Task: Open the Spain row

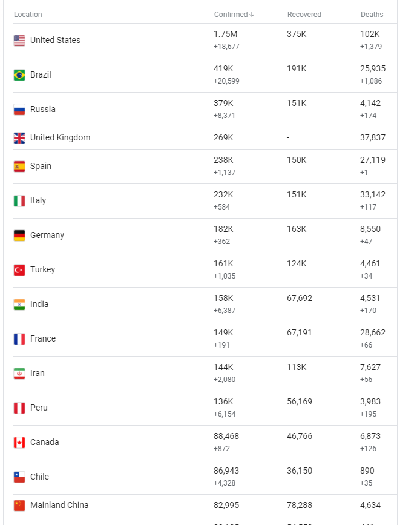Action: [x=205, y=167]
